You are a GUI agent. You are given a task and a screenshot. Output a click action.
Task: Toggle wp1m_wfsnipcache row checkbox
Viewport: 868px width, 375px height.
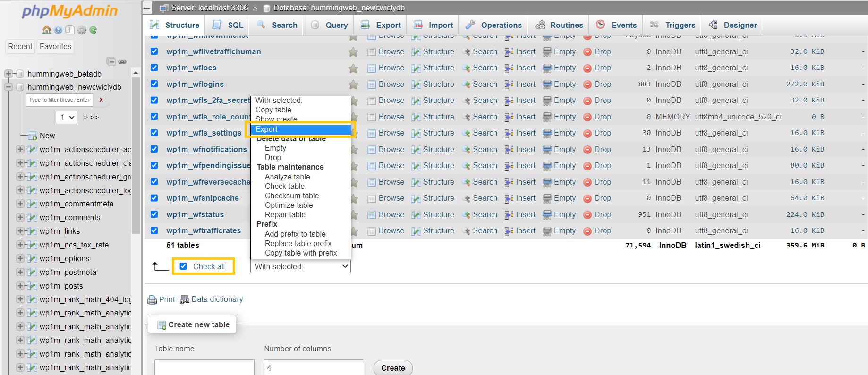(x=154, y=198)
